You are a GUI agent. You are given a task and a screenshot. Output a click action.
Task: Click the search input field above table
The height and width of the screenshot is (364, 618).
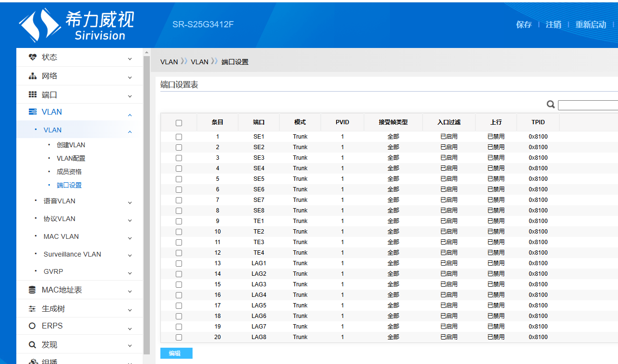coord(587,105)
